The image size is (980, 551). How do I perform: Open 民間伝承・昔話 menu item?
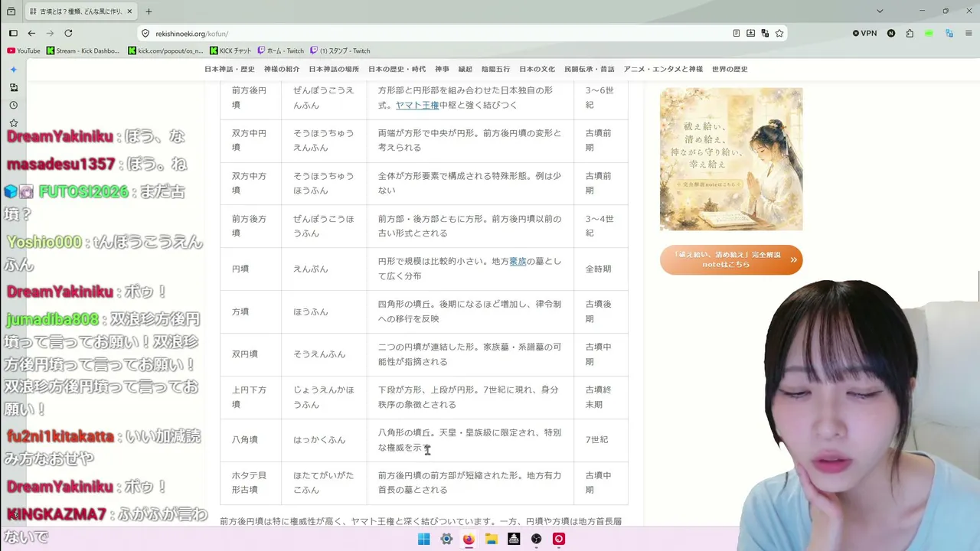(590, 69)
